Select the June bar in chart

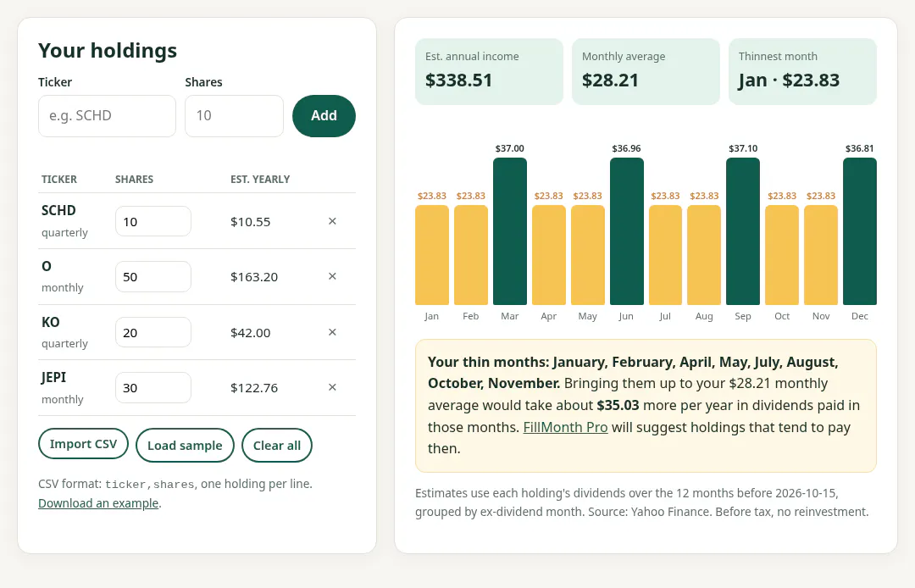(x=627, y=231)
